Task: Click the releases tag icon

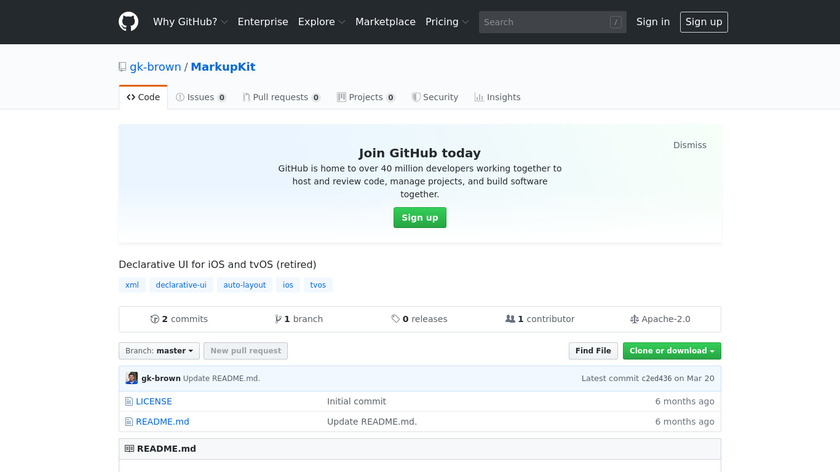Action: point(396,319)
